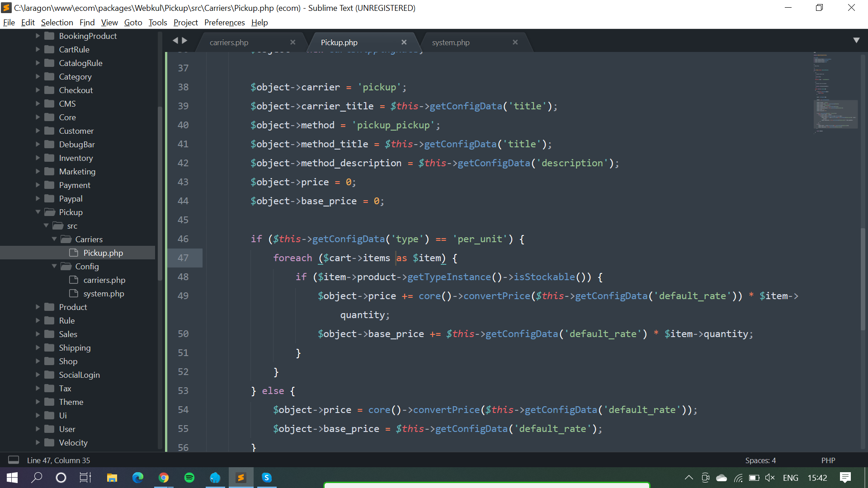Image resolution: width=868 pixels, height=488 pixels.
Task: Expand the Checkout folder arrow
Action: (38, 90)
